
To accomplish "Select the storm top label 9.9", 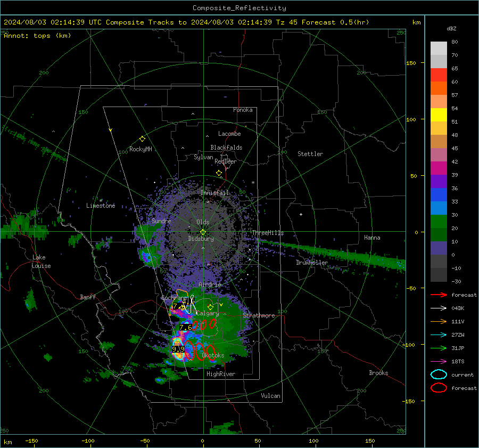I will click(178, 349).
